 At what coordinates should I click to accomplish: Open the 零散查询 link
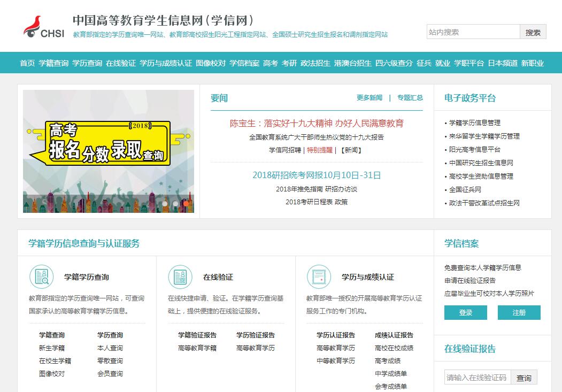[110, 361]
